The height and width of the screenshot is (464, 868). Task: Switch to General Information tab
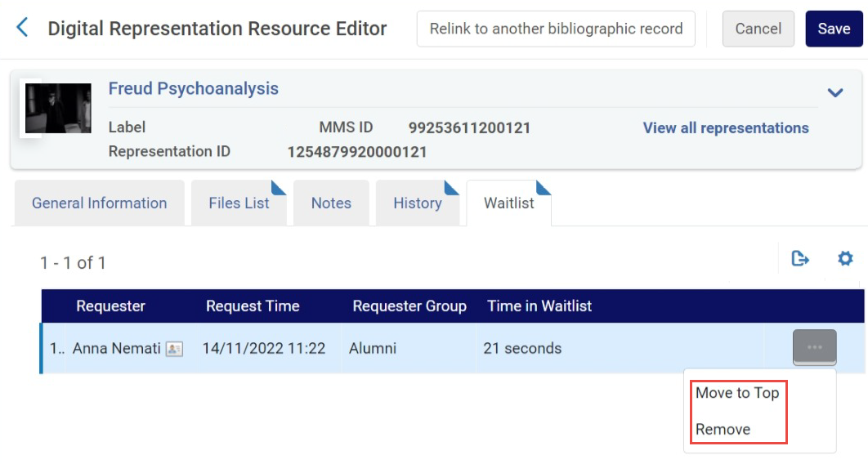tap(100, 203)
